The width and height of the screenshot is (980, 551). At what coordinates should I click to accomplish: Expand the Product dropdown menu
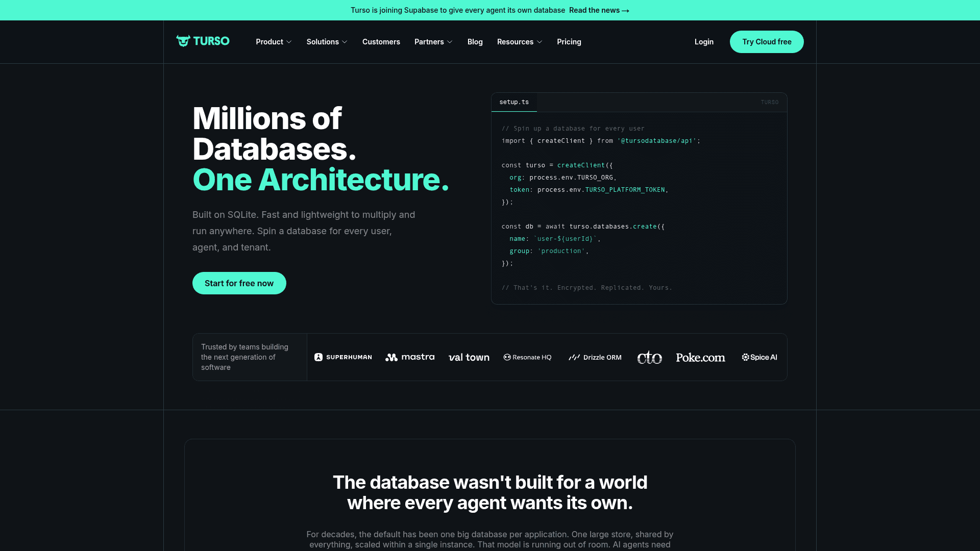pos(274,42)
